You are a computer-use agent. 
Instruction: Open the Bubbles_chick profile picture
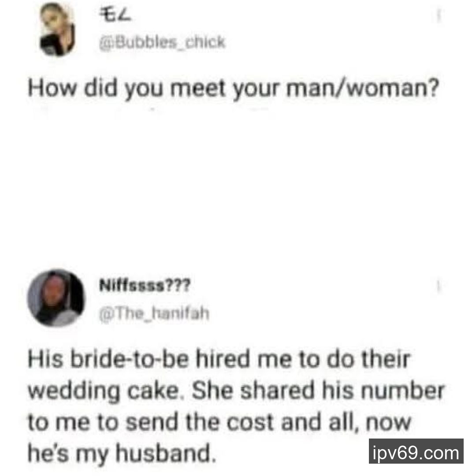[57, 30]
